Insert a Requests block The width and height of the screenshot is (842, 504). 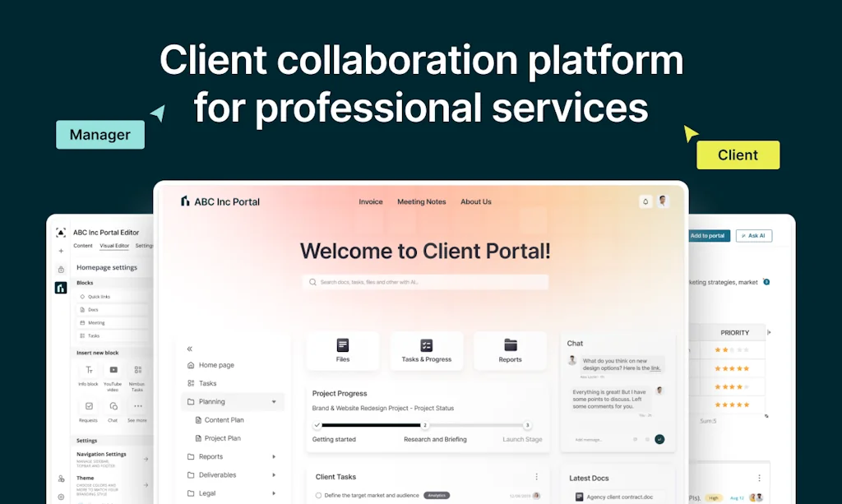coord(89,406)
